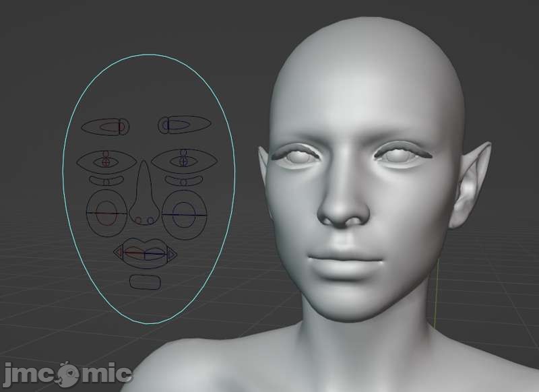Select the almond-shaped eye control on the screen-left

(x=106, y=162)
